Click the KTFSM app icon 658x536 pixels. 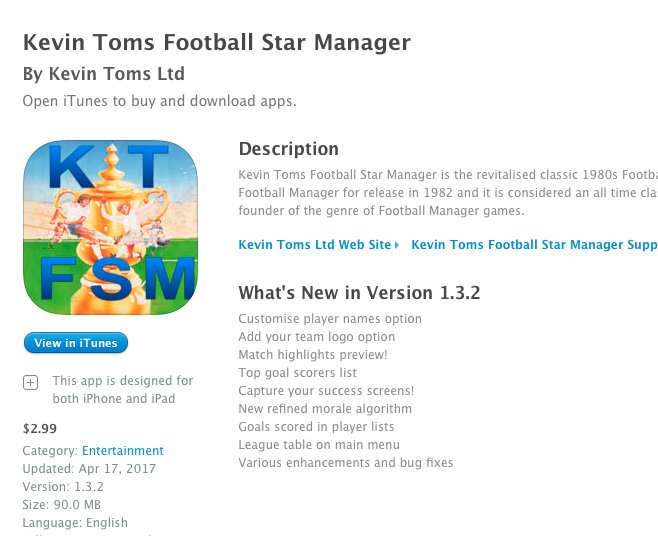pos(110,227)
